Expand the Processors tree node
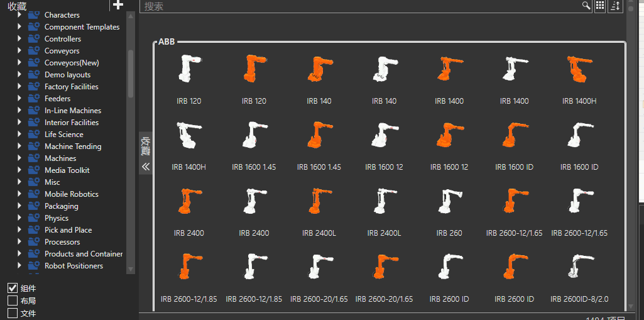 tap(19, 242)
